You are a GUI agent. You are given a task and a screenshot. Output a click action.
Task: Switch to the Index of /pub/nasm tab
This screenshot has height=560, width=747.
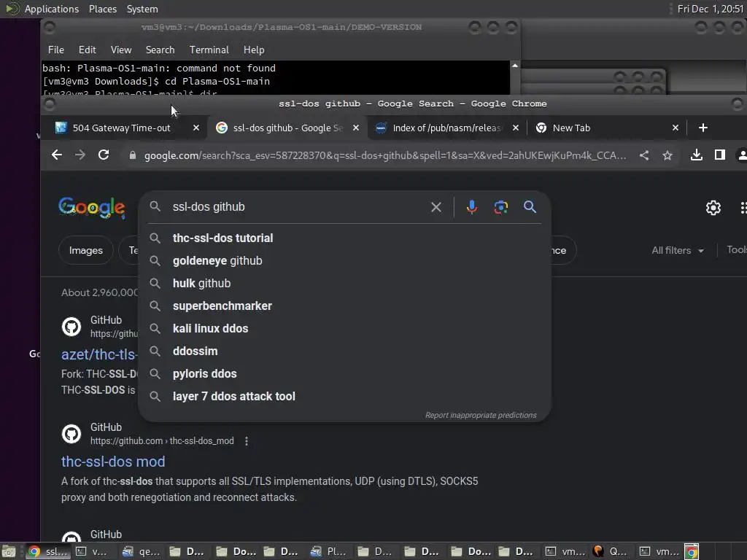coord(446,128)
